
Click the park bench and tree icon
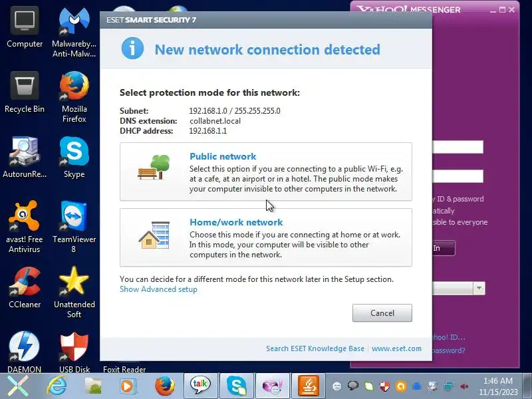[154, 167]
